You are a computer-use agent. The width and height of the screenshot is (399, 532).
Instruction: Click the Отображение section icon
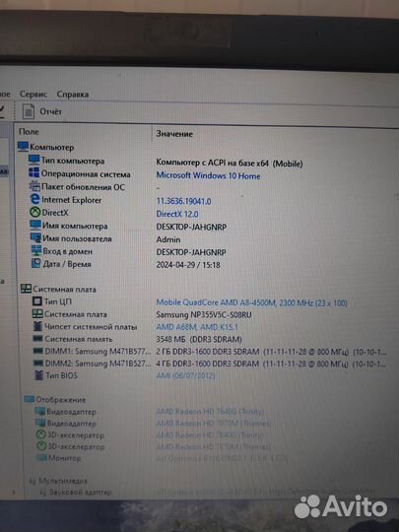30,399
